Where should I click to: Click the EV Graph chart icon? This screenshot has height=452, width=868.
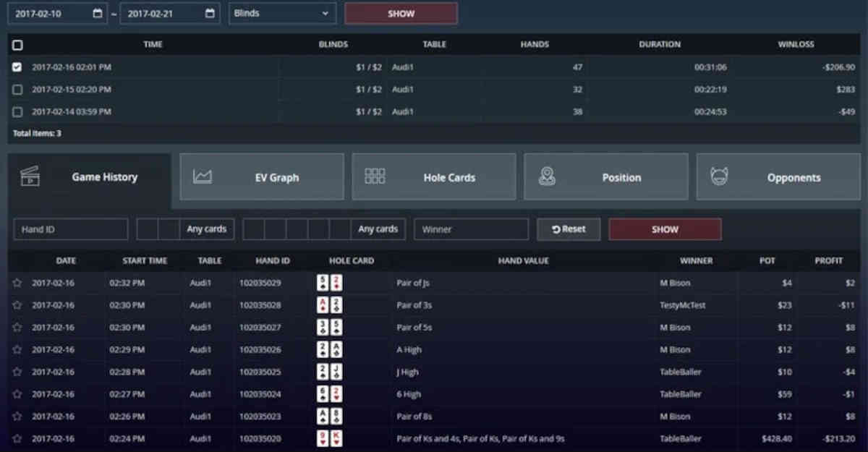click(203, 177)
